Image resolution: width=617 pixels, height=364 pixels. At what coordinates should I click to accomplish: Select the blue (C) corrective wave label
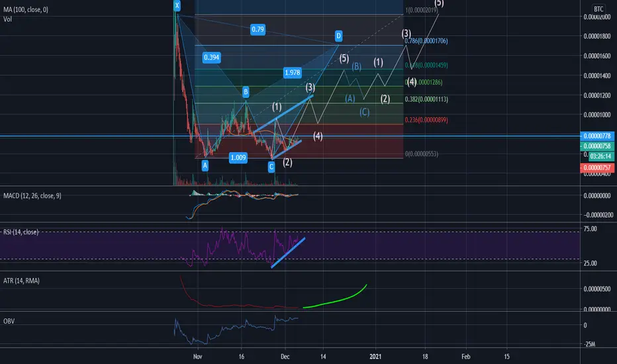pos(364,112)
